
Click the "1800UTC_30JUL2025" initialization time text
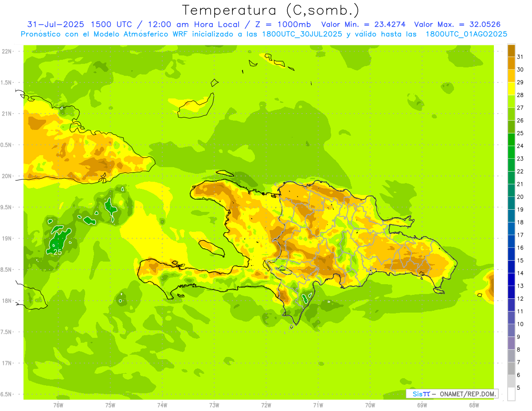[303, 34]
